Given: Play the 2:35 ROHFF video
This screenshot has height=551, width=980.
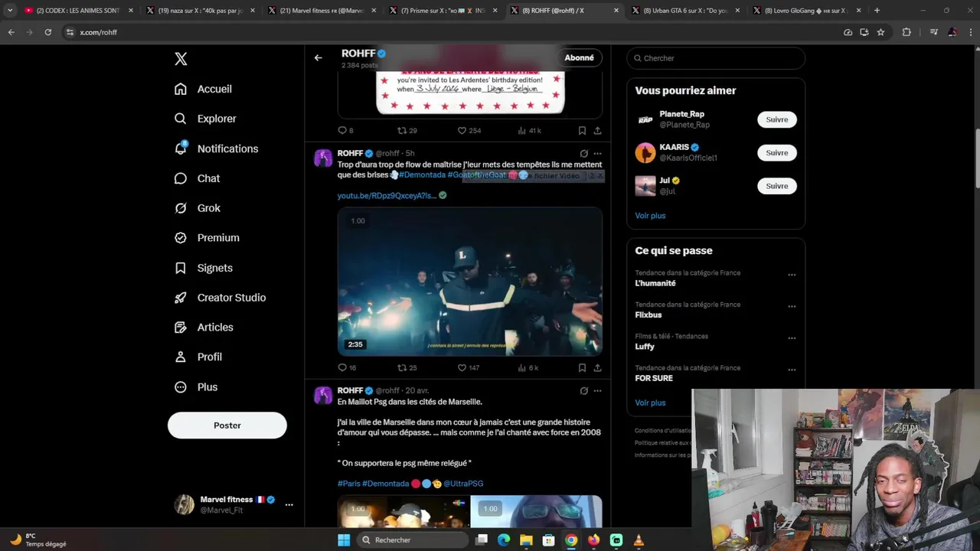Looking at the screenshot, I should (470, 282).
